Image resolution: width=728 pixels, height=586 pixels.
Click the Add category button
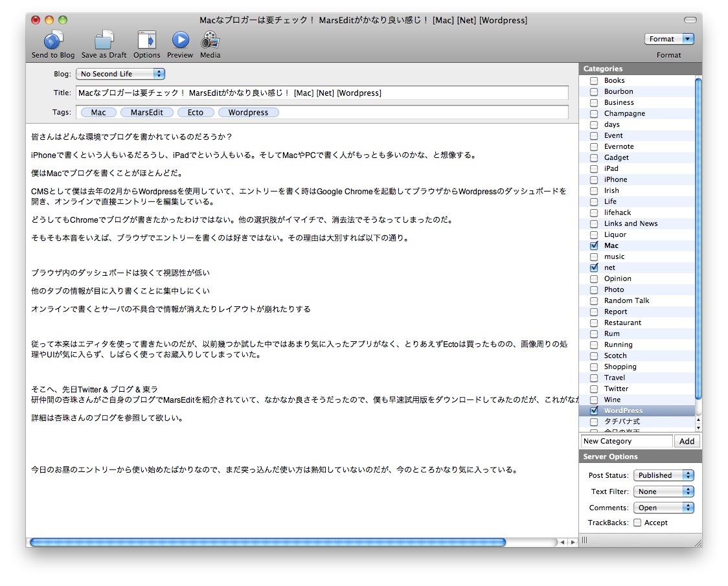coord(687,442)
